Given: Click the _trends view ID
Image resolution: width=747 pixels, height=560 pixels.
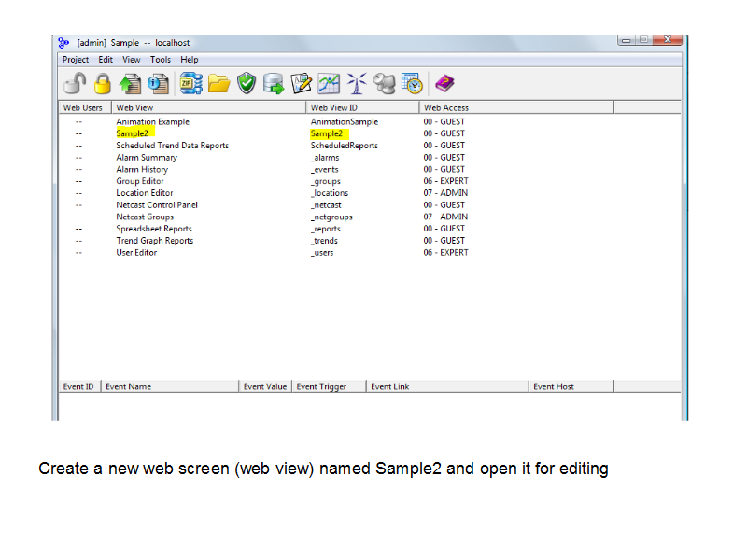Looking at the screenshot, I should click(324, 241).
